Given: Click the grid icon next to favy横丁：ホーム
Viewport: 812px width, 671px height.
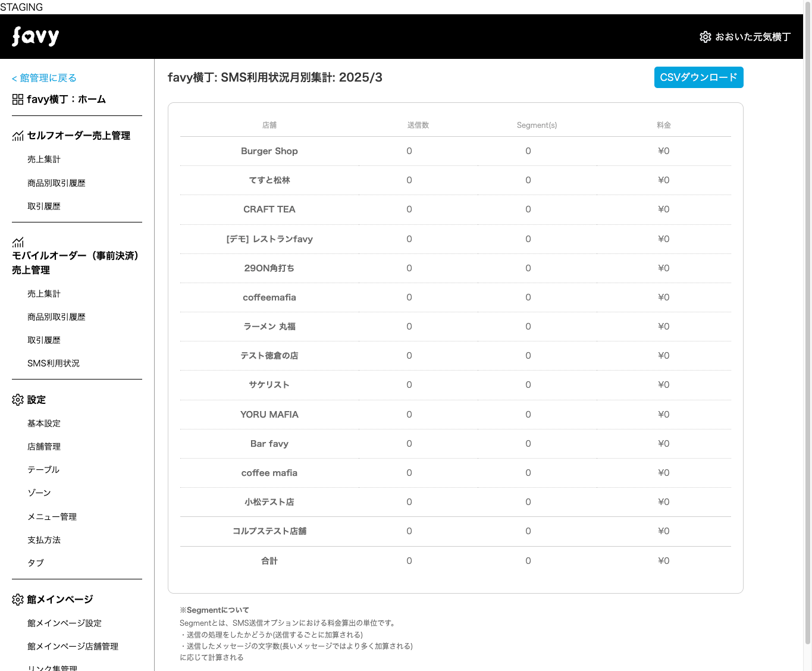Looking at the screenshot, I should coord(18,99).
